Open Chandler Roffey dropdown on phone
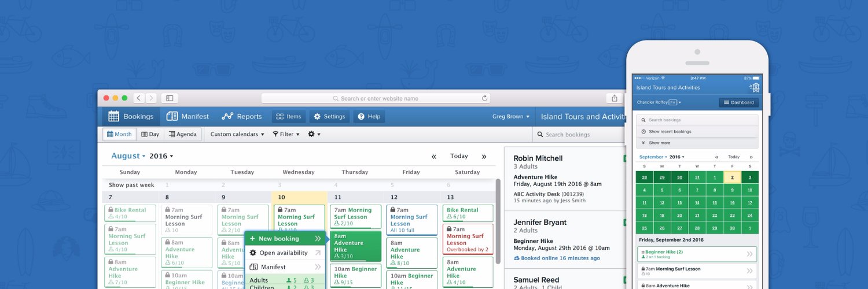The height and width of the screenshot is (289, 868). pos(659,102)
